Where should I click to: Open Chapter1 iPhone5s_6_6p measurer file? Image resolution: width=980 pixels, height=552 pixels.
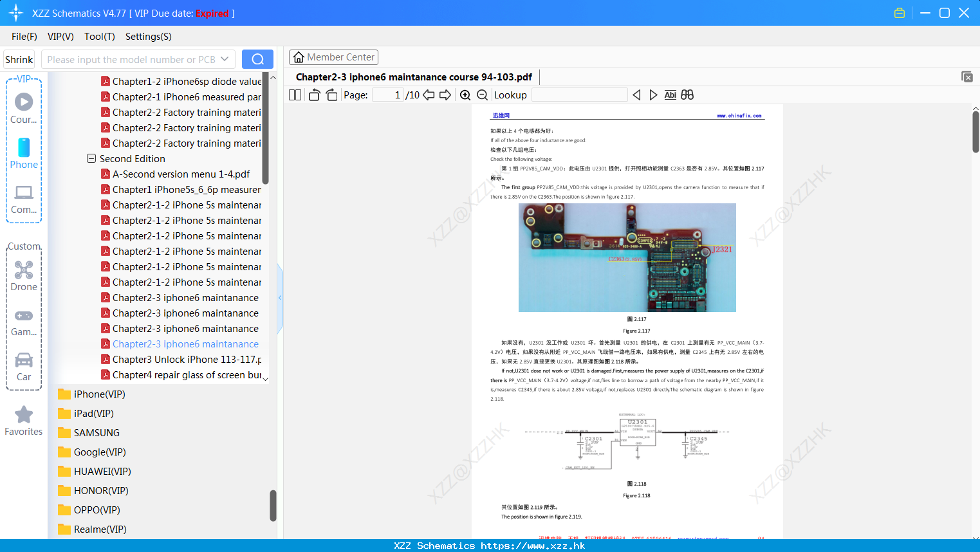181,190
